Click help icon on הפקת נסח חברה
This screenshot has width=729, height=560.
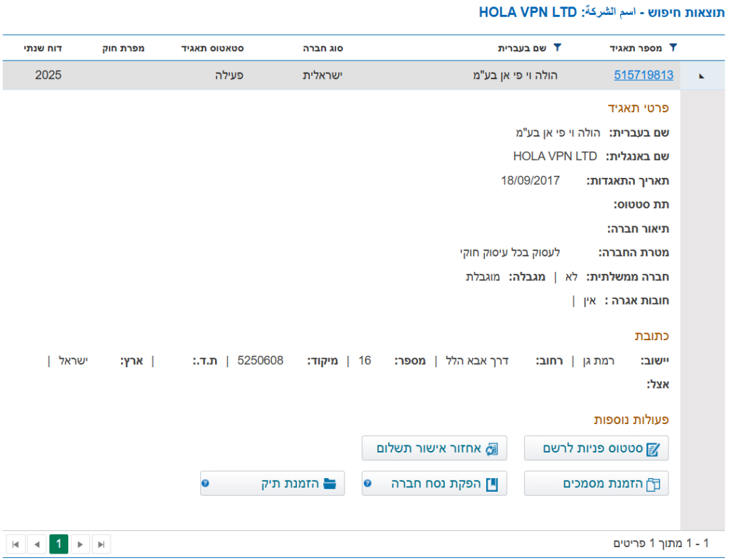point(367,484)
